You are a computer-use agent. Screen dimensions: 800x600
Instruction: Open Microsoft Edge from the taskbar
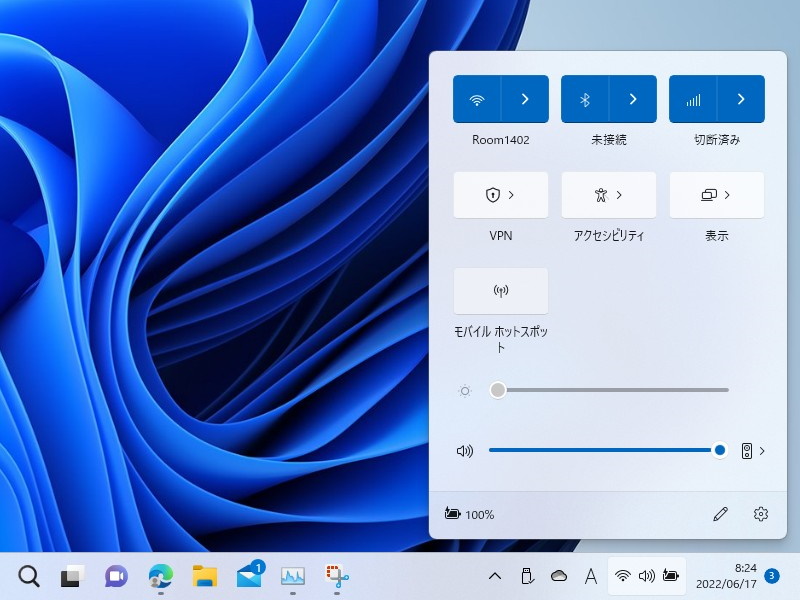(x=160, y=576)
